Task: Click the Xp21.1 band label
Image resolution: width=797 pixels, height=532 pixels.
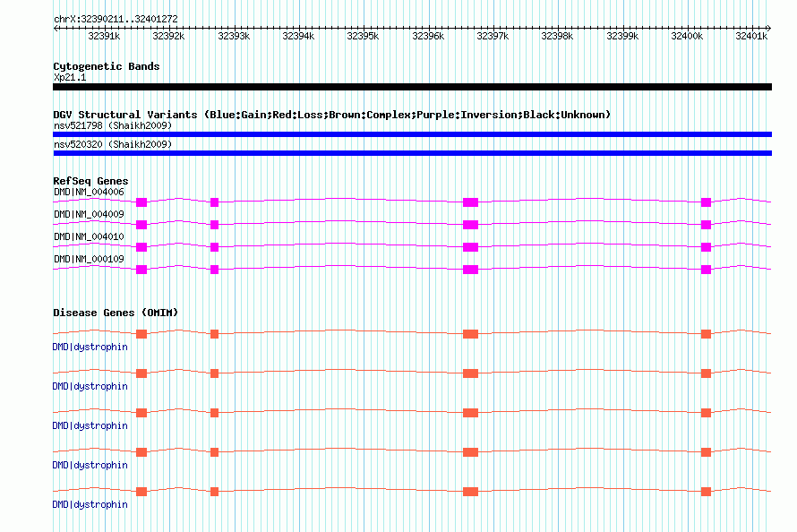Action: (x=70, y=77)
